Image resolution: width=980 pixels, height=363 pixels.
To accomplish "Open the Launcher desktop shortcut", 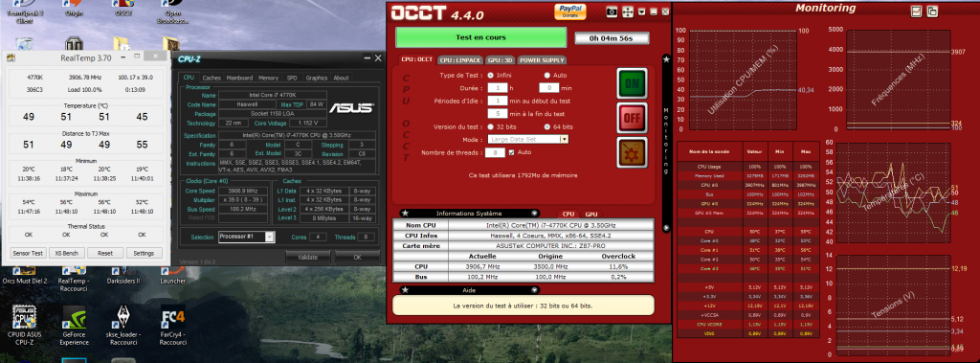I will [x=172, y=277].
